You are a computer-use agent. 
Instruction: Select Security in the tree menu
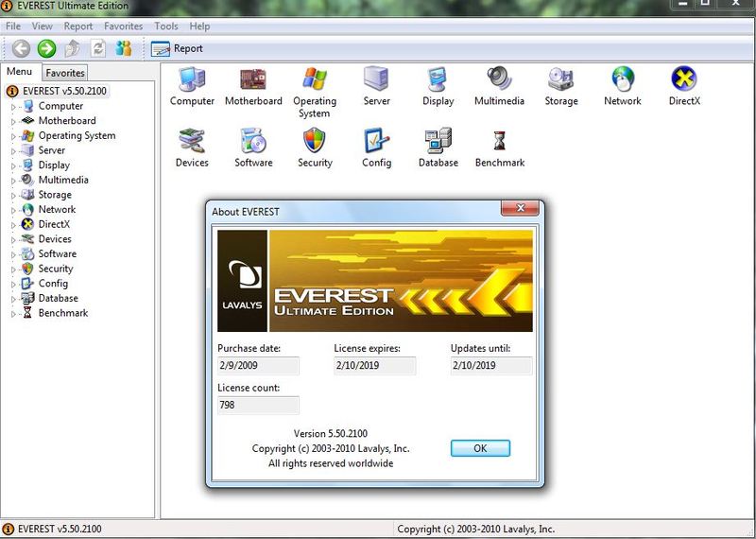click(x=56, y=269)
